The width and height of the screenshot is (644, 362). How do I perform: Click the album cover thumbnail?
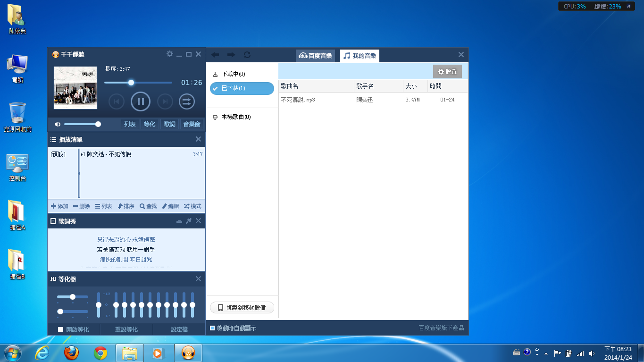pyautogui.click(x=75, y=88)
